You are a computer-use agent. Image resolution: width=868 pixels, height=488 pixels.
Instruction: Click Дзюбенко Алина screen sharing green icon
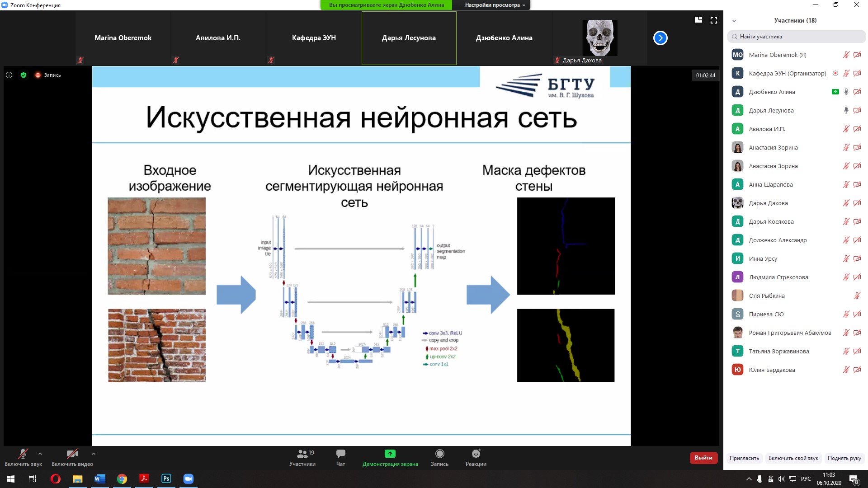pyautogui.click(x=835, y=92)
